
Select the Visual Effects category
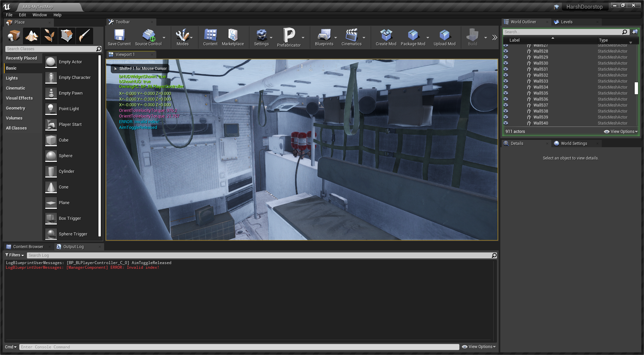[x=19, y=98]
